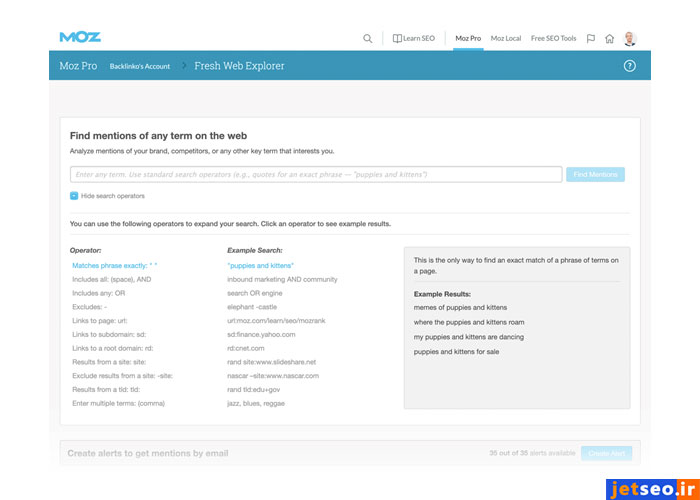Open the Moz Pro tab

468,38
